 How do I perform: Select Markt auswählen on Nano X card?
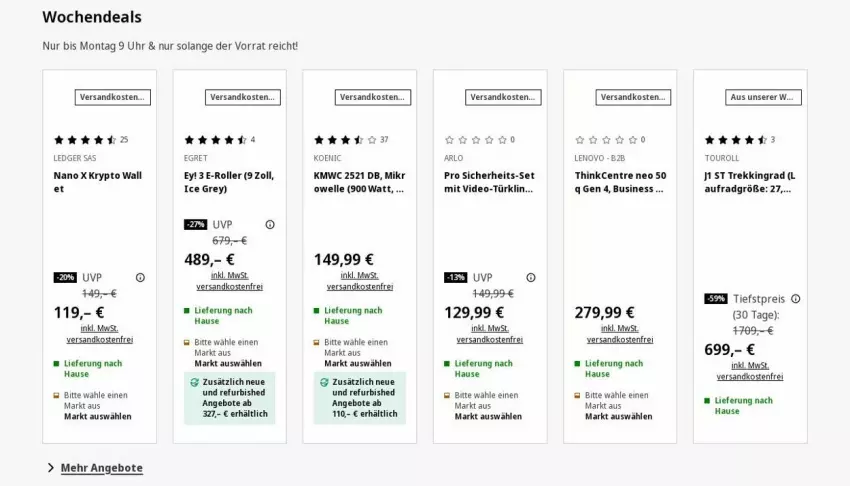point(98,416)
